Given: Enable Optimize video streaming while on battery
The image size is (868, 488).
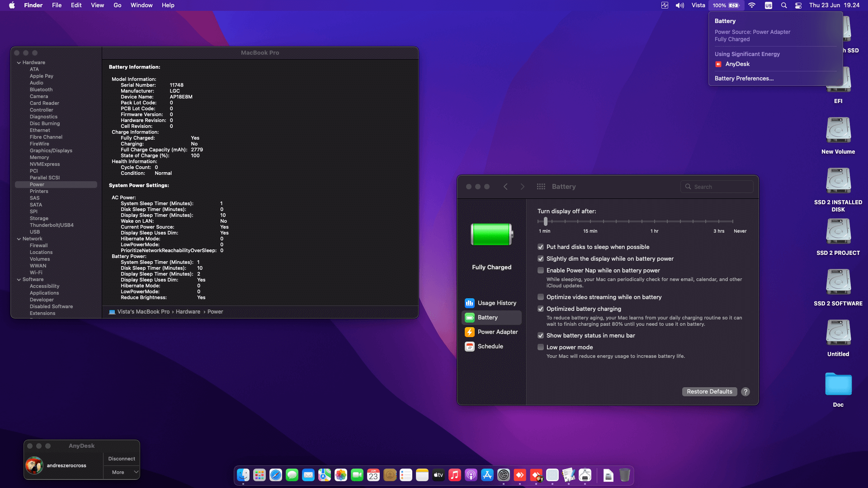Looking at the screenshot, I should click(x=540, y=297).
